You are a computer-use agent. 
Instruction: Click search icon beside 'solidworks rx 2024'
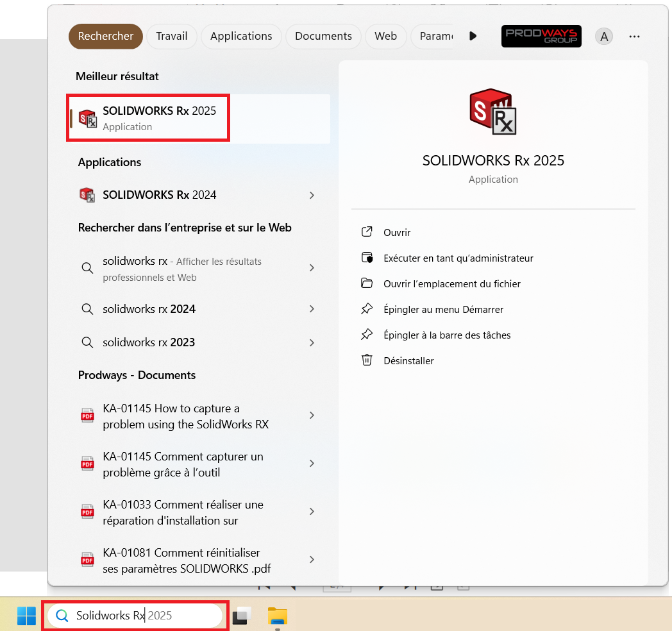[87, 309]
